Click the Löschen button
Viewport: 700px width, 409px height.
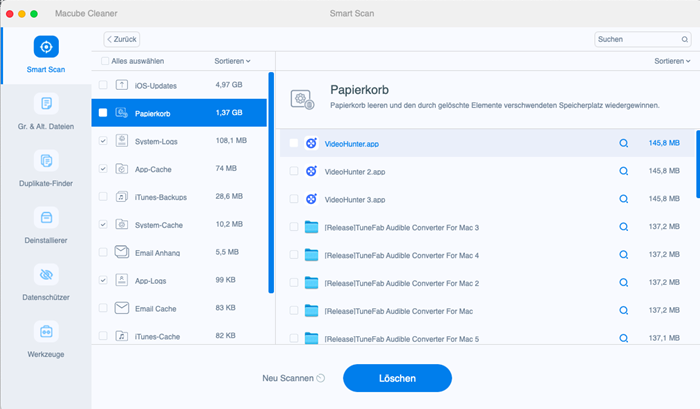pyautogui.click(x=397, y=378)
